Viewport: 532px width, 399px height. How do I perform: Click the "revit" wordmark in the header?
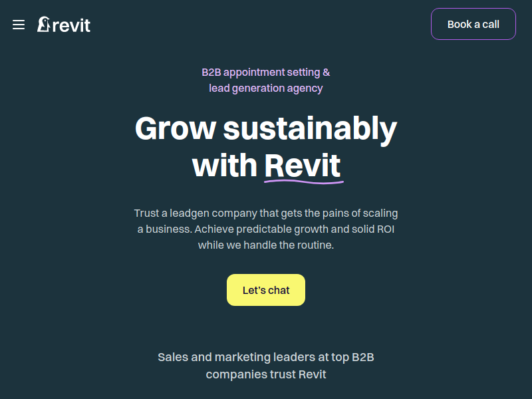coord(71,25)
